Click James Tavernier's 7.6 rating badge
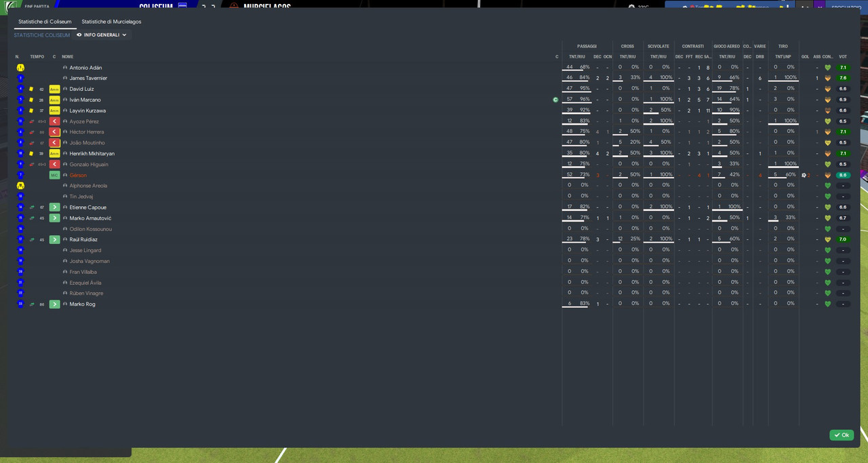 [x=843, y=79]
